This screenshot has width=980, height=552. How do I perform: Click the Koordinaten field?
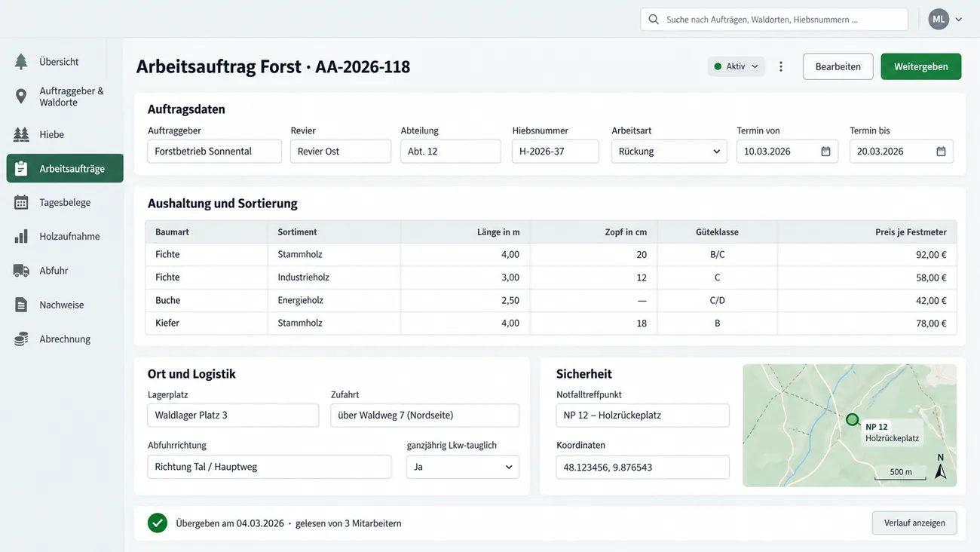643,468
